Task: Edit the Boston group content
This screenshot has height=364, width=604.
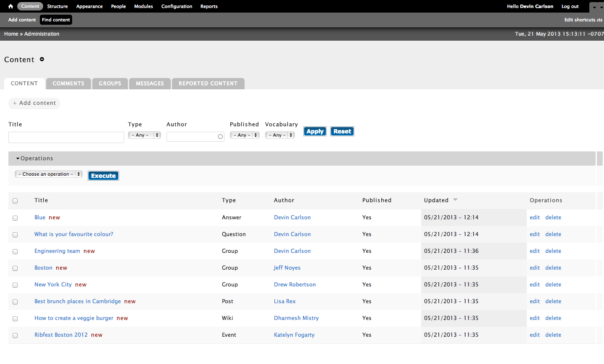Action: click(x=534, y=268)
